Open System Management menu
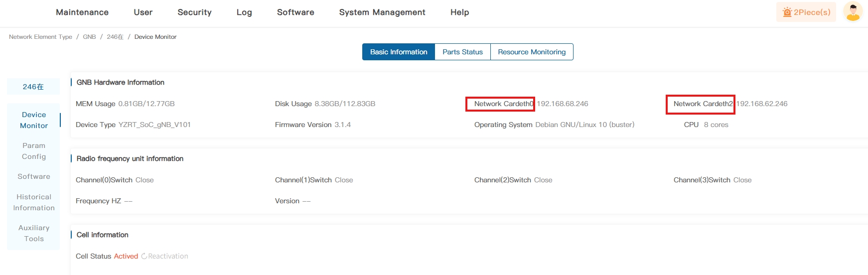This screenshot has width=868, height=275. 382,12
